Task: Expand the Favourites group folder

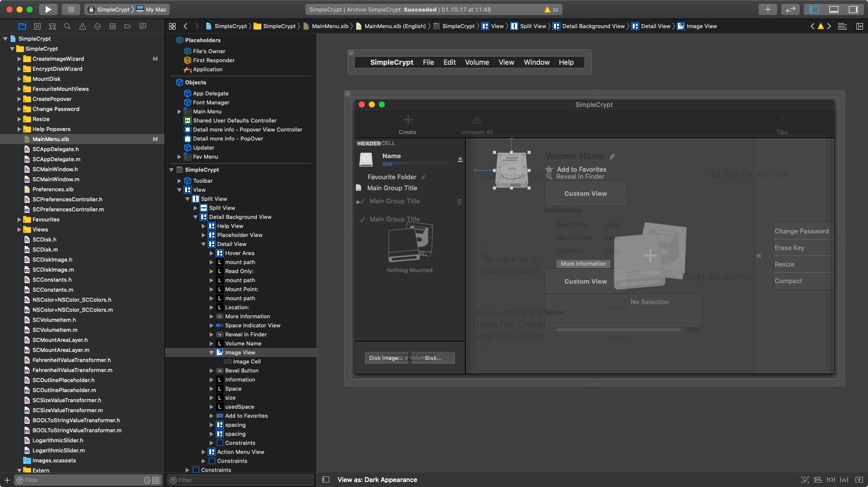Action: pyautogui.click(x=20, y=219)
